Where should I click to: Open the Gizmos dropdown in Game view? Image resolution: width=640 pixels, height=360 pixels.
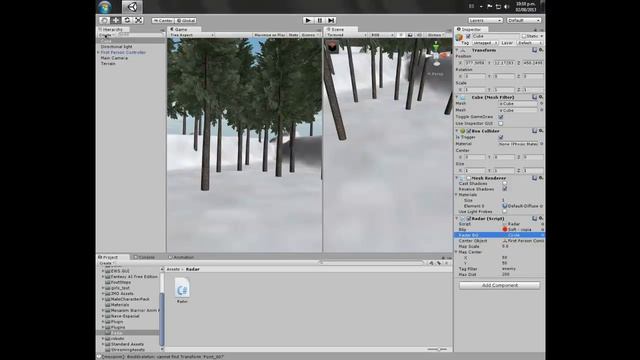(x=310, y=35)
